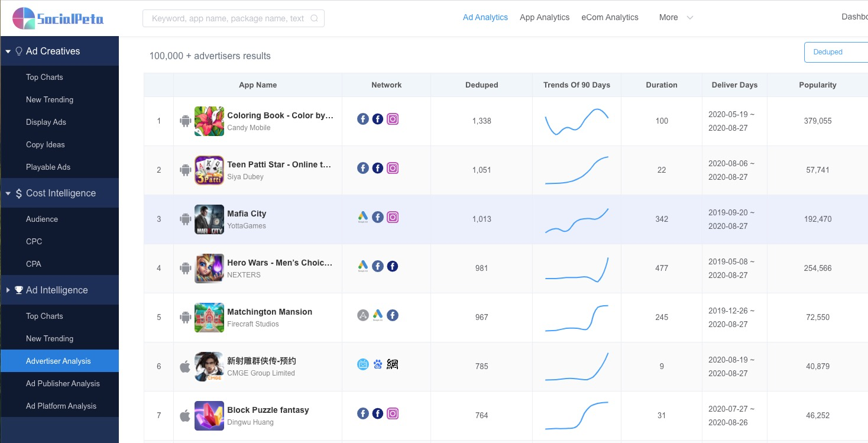Click the SocialPeta logo
The height and width of the screenshot is (443, 868).
click(58, 18)
